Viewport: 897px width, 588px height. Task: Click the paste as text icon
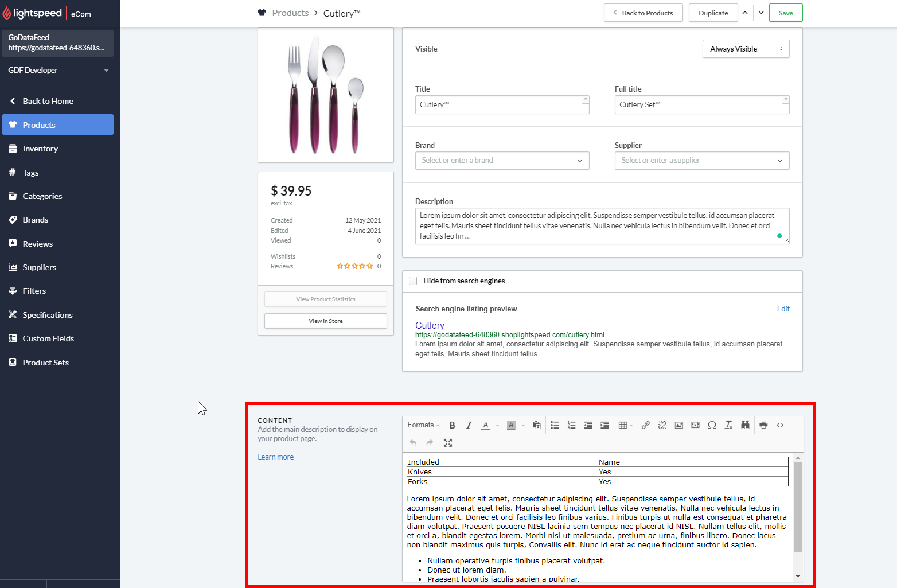tap(537, 425)
